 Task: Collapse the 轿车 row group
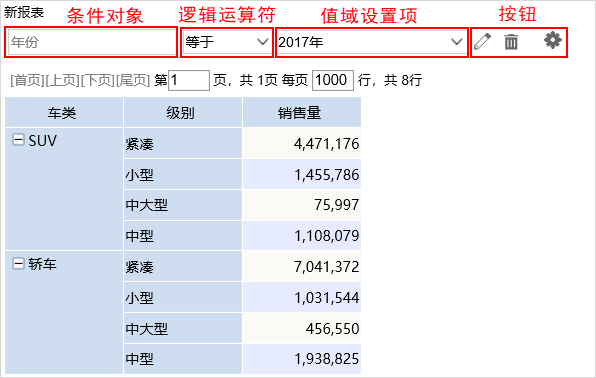point(18,263)
